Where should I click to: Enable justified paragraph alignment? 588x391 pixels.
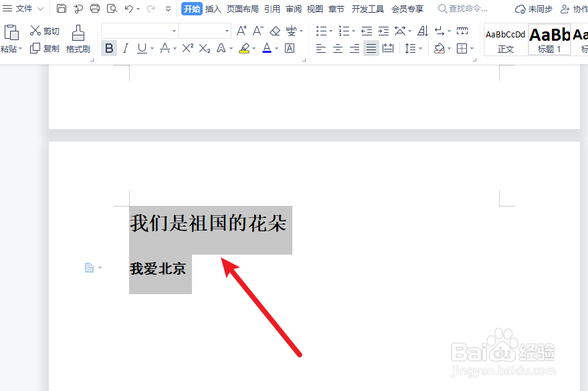(x=371, y=48)
